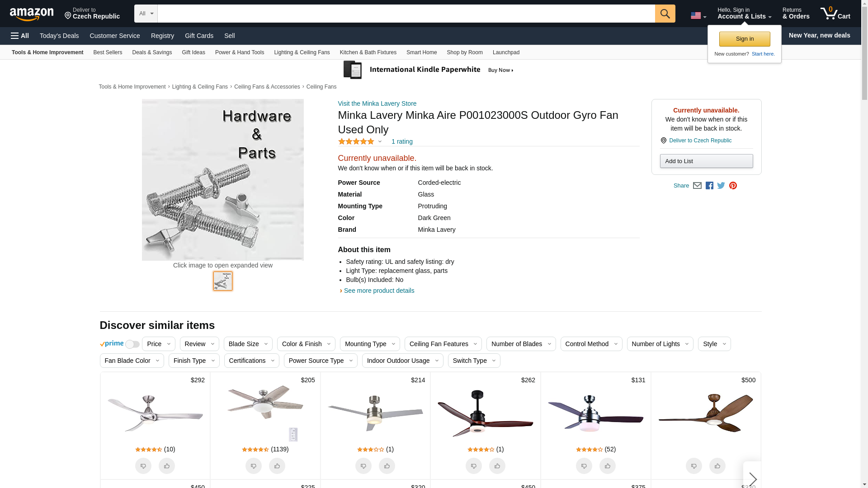
Task: Click the search magnifier button
Action: 665,14
